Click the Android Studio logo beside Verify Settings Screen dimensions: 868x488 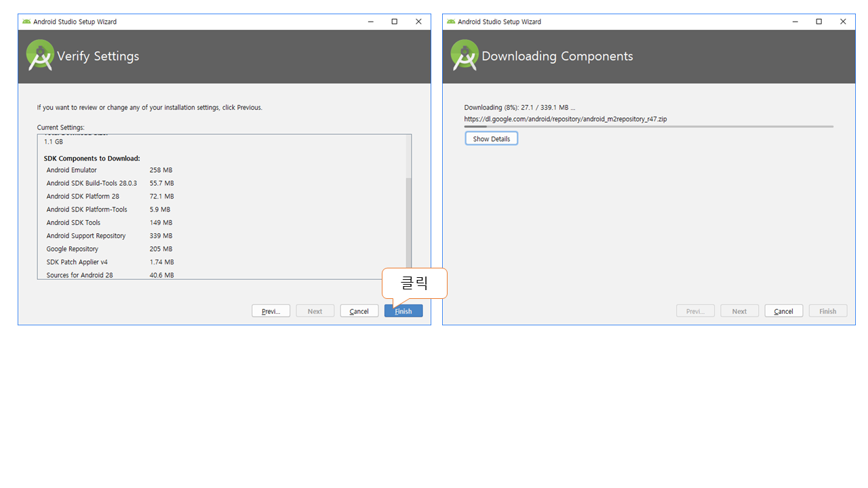pos(40,56)
